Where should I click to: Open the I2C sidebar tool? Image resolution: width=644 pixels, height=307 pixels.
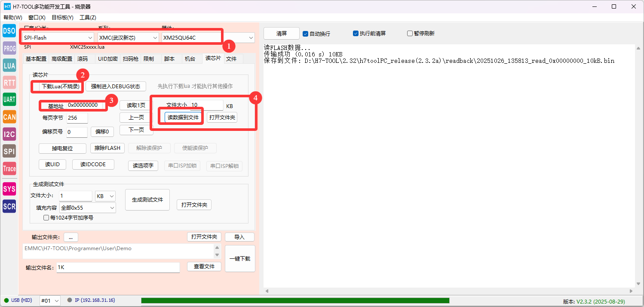[x=9, y=134]
